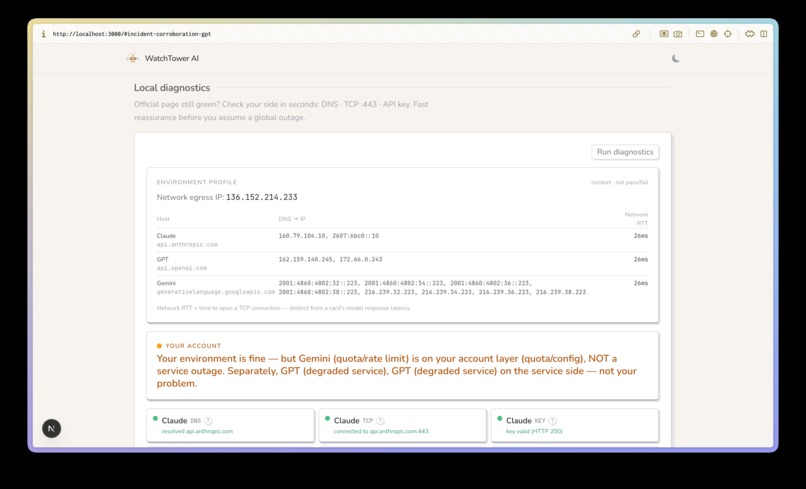The image size is (806, 489).
Task: Click the portrait screenshot icon beside the camera
Action: [664, 34]
